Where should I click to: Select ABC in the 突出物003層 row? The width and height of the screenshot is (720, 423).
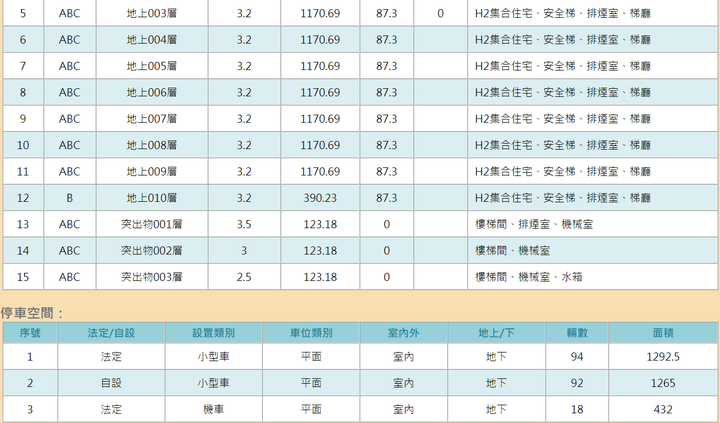(69, 277)
